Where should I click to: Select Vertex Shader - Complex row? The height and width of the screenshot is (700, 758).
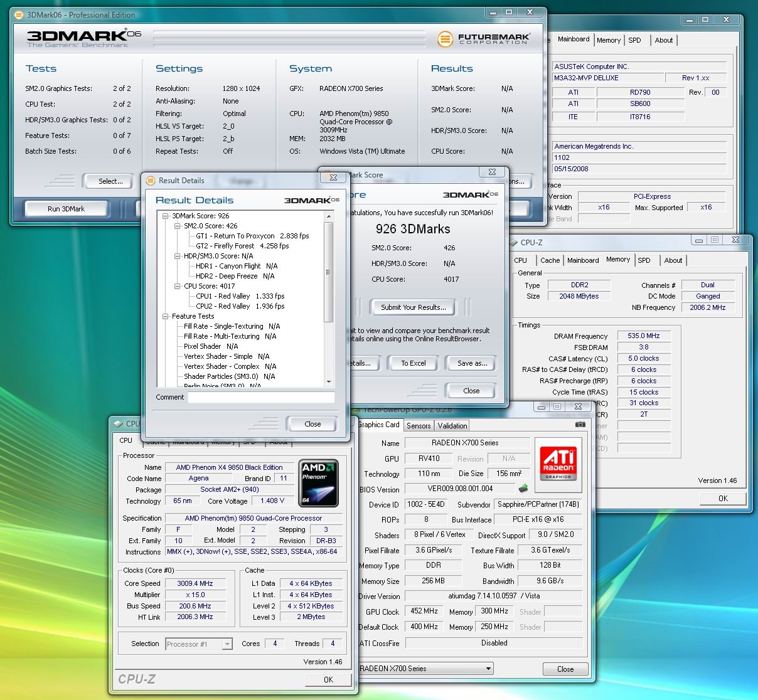tap(230, 366)
